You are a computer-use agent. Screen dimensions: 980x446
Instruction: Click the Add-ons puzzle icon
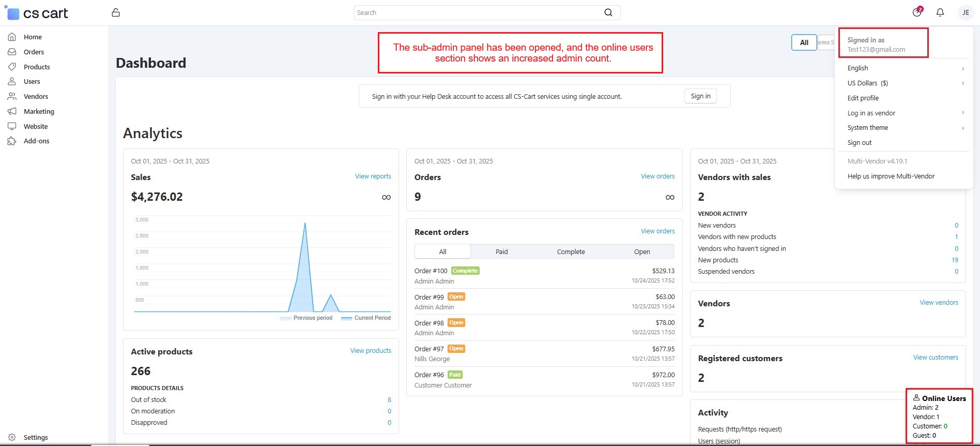tap(12, 141)
